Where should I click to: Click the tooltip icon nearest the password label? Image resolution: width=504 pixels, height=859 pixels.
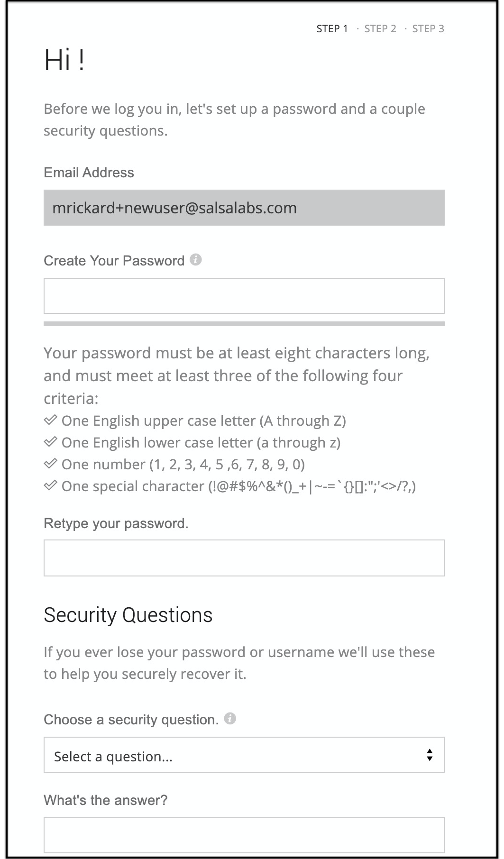tap(196, 260)
